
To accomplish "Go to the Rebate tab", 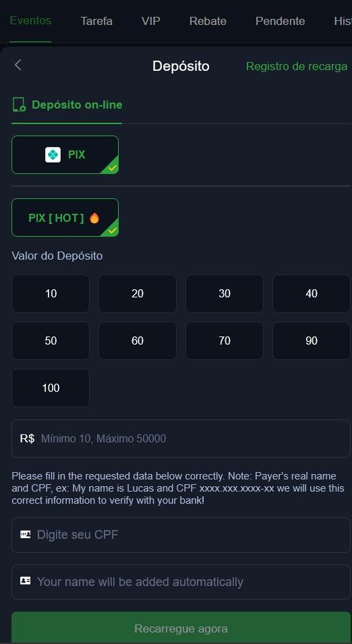I will pos(208,21).
